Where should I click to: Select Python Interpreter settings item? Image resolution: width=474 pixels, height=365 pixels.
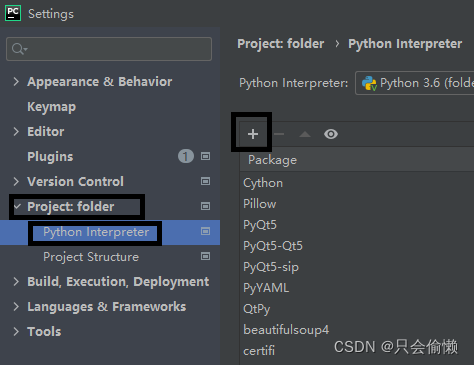[x=96, y=232]
